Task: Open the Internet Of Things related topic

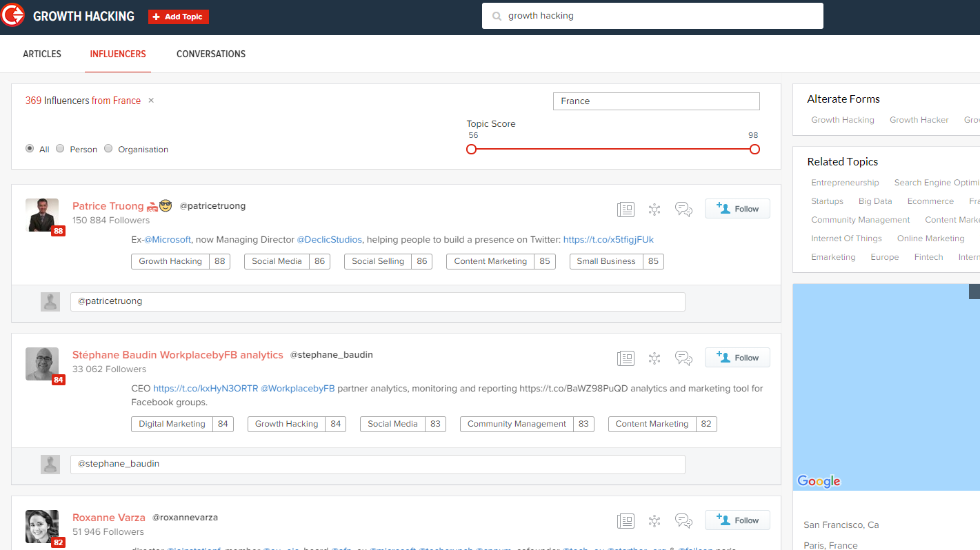Action: [x=846, y=238]
